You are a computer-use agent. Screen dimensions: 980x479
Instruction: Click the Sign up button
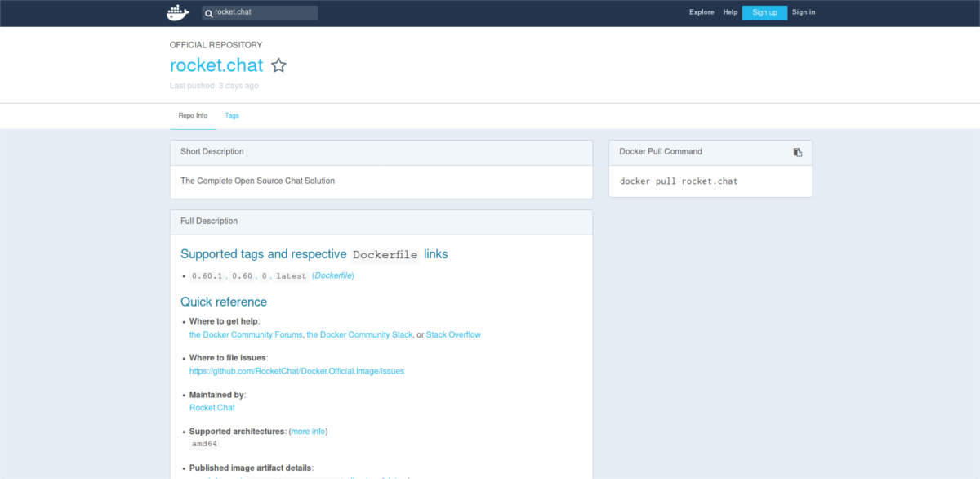click(764, 12)
